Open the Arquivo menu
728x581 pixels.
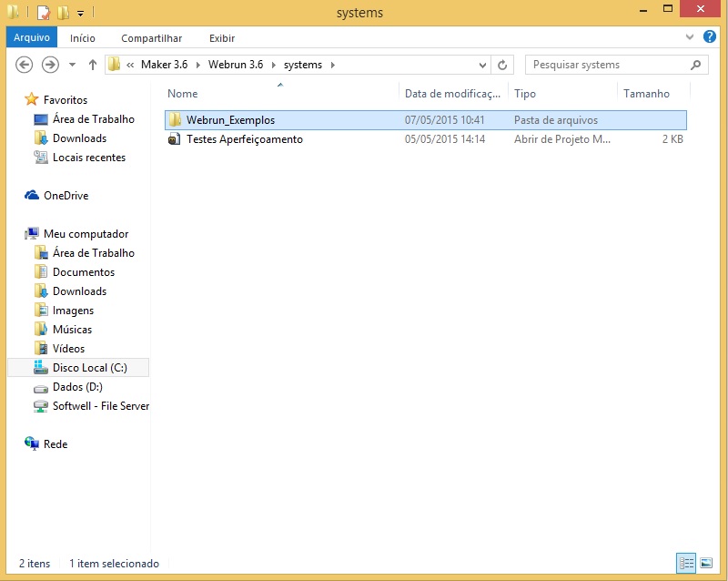[31, 38]
